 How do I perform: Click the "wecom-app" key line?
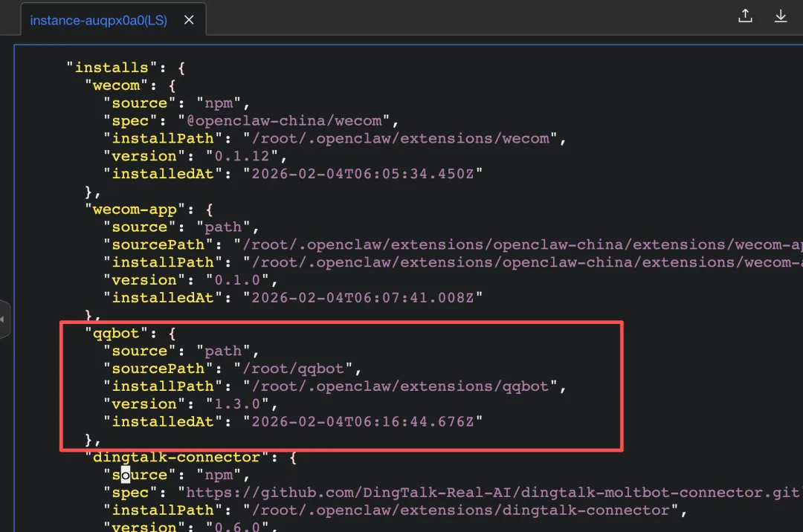(149, 210)
